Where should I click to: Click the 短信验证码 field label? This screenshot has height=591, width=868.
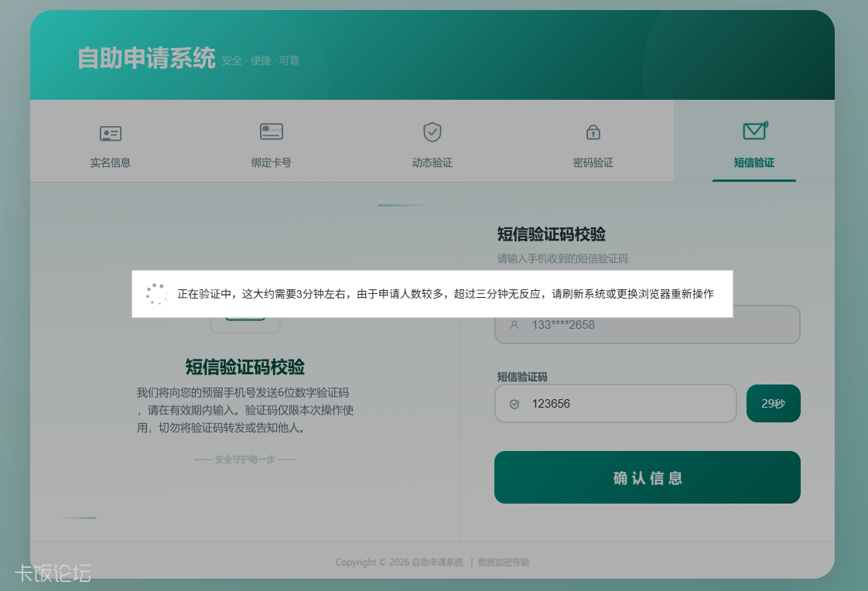(522, 377)
